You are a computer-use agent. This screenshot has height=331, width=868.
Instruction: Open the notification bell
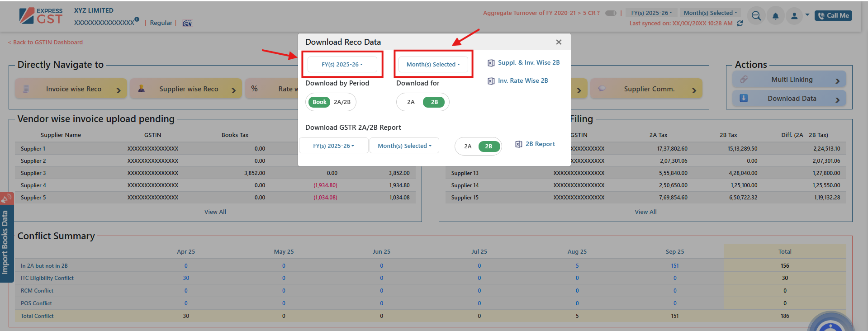click(x=775, y=16)
